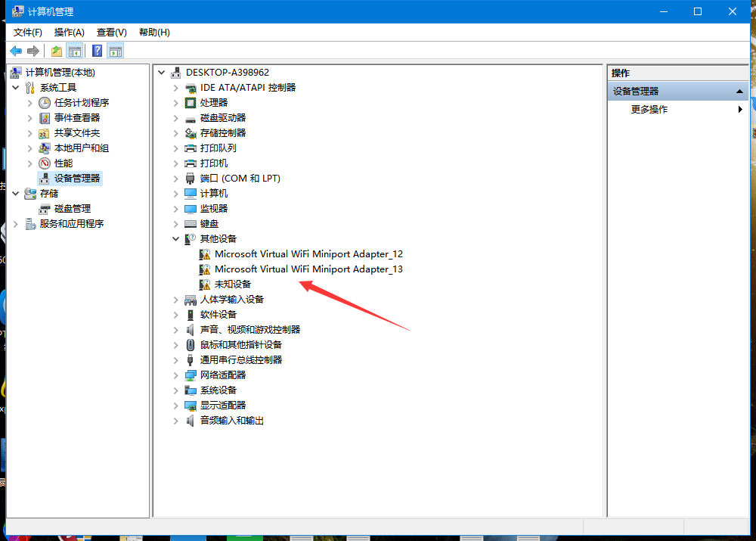756x541 pixels.
Task: Click the Up one level folder icon
Action: (x=57, y=51)
